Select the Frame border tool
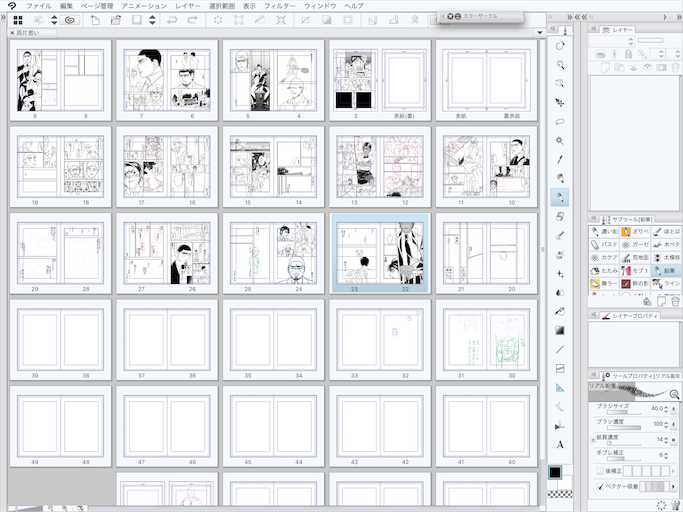The width and height of the screenshot is (683, 512). [x=560, y=369]
